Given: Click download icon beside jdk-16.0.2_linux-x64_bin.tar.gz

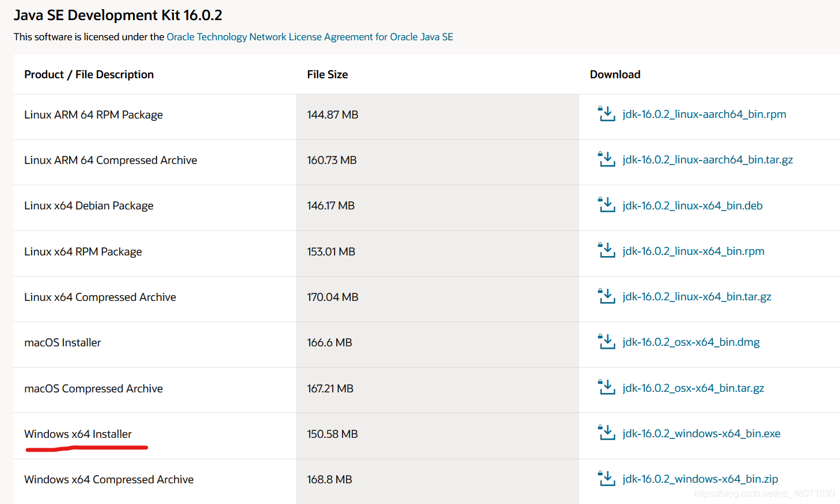Looking at the screenshot, I should [606, 296].
